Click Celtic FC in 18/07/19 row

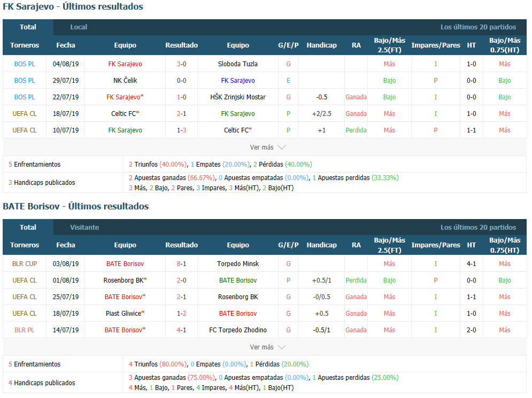[x=125, y=114]
